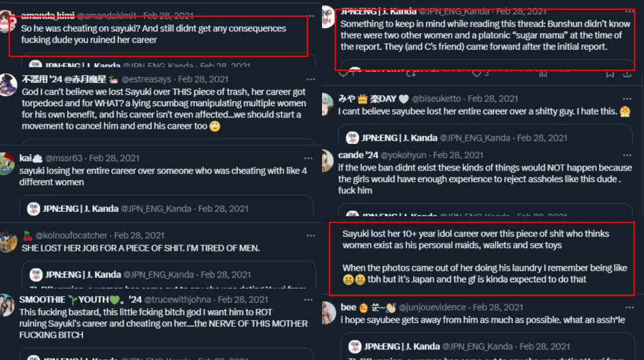Viewport: 644px width, 360px height.
Task: Click bee's profile picture
Action: pos(328,311)
